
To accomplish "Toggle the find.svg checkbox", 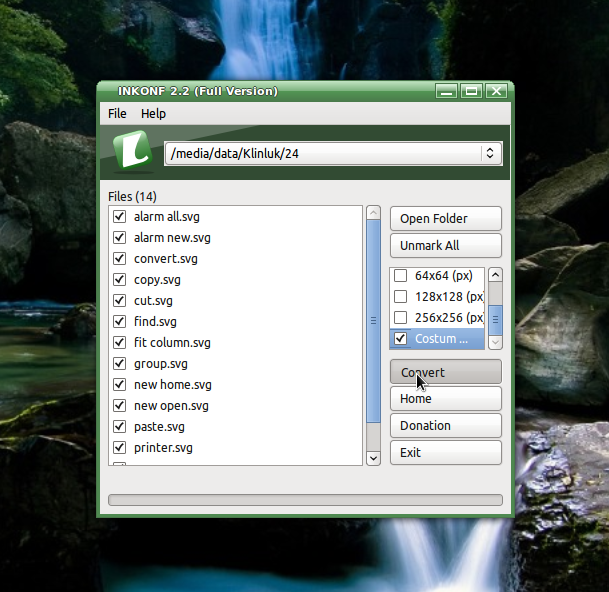I will [120, 321].
